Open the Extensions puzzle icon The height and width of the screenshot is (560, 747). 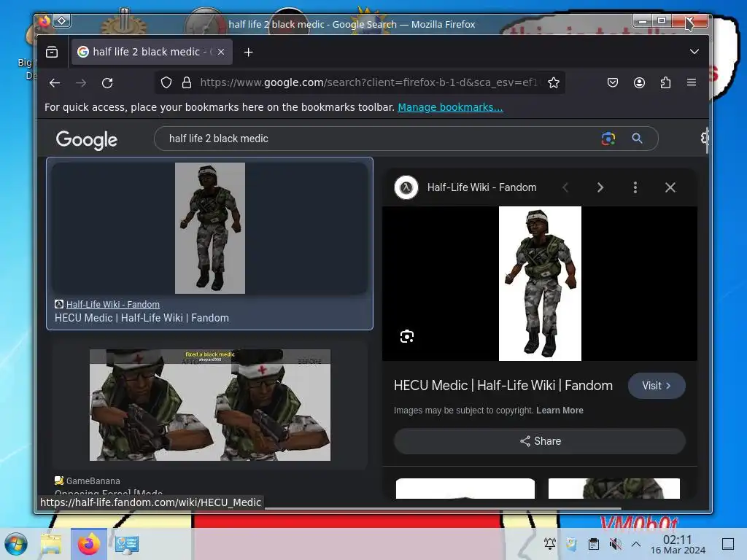pos(665,83)
